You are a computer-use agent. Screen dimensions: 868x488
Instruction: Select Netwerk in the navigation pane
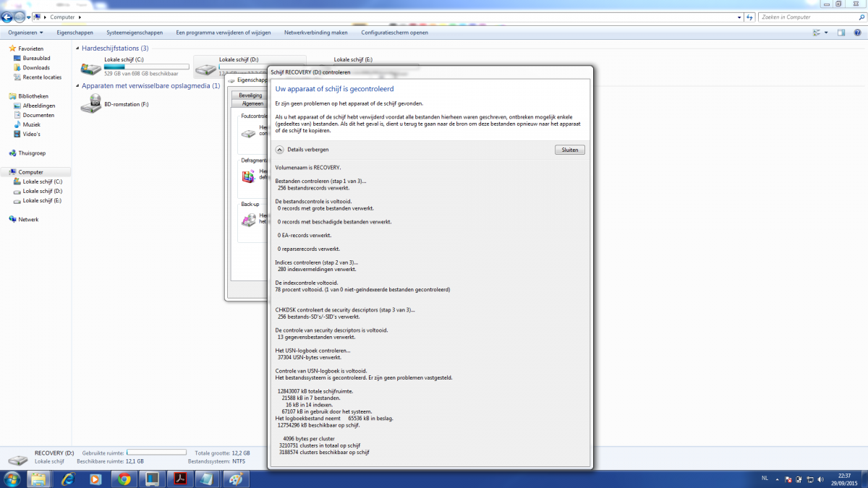click(x=29, y=219)
